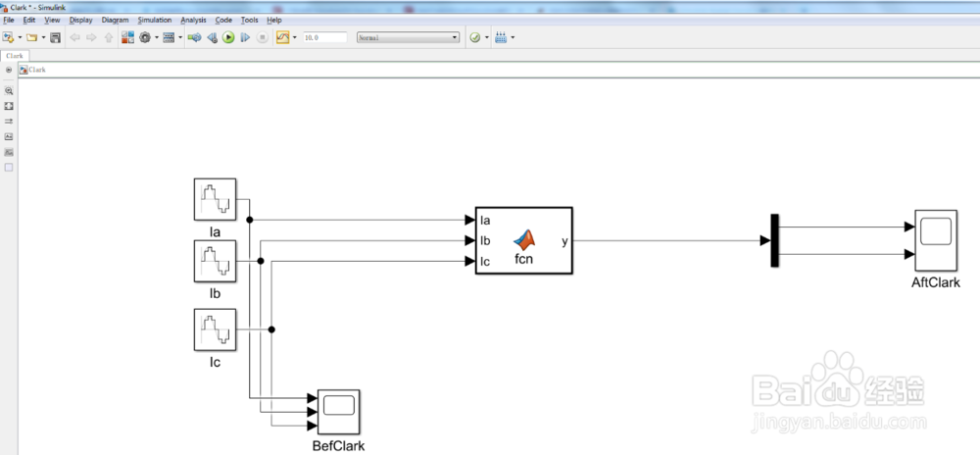Select the AftClark scope block
The height and width of the screenshot is (455, 980).
pos(936,240)
